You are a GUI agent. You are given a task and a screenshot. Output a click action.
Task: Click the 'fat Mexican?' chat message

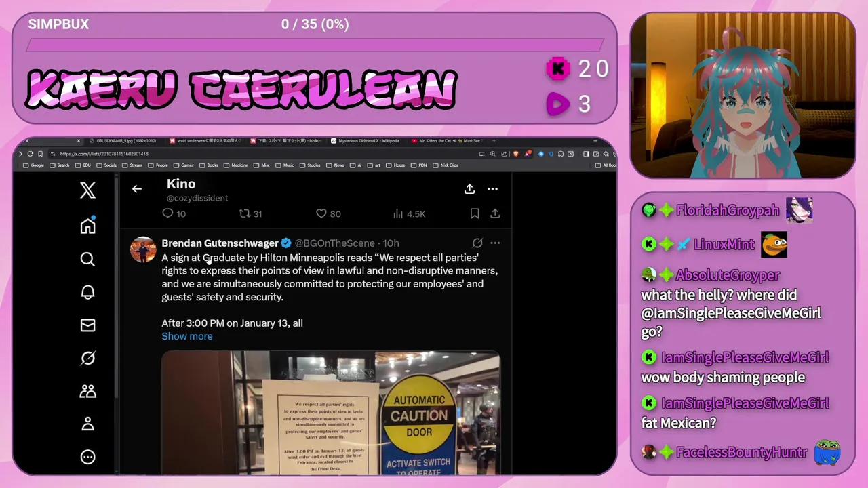click(679, 423)
